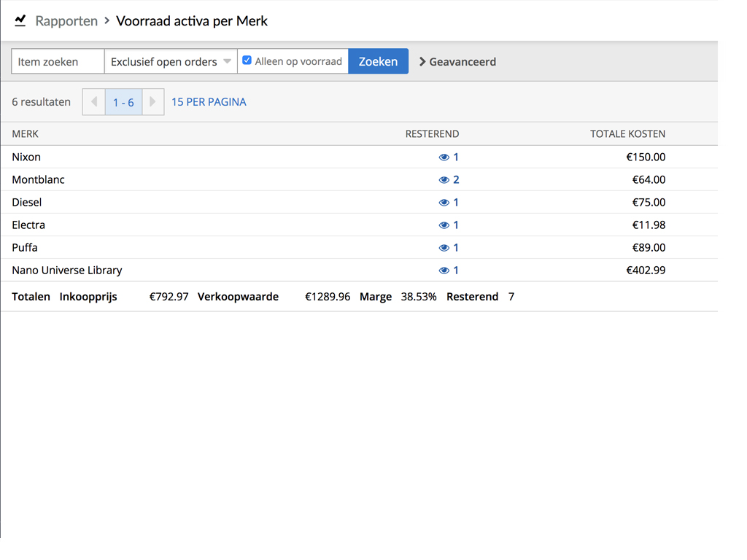Open the Exclusief open orders dropdown
The width and height of the screenshot is (747, 560).
tap(171, 61)
